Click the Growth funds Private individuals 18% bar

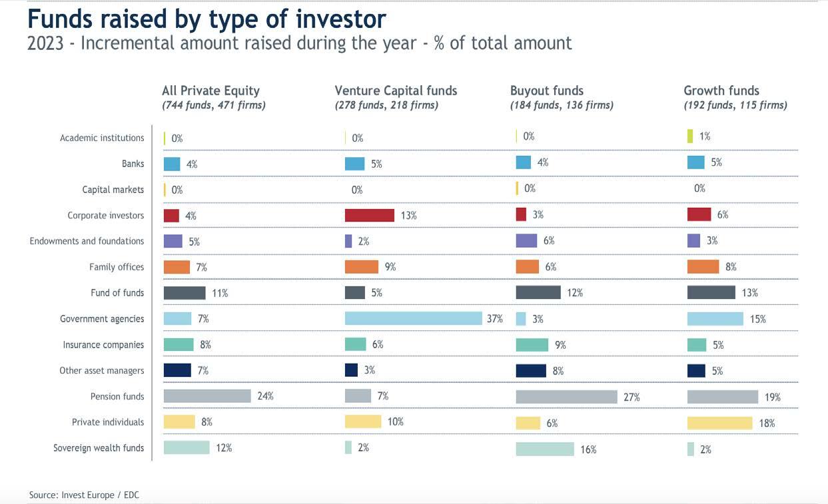coord(719,423)
